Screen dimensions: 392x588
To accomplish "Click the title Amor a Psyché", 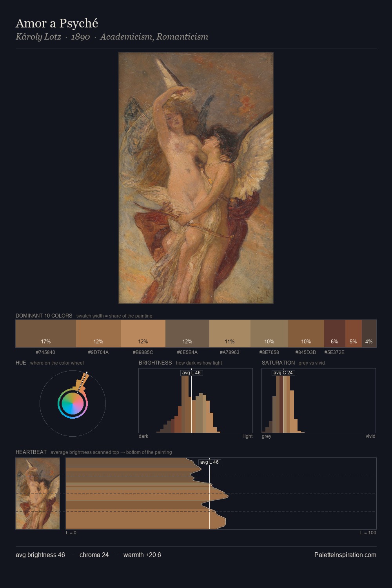I will [57, 23].
